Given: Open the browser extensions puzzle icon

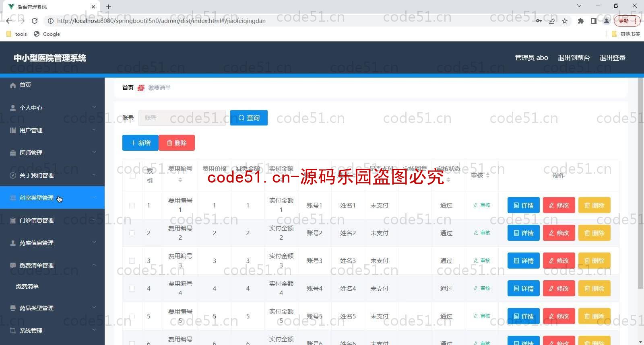Looking at the screenshot, I should click(580, 21).
